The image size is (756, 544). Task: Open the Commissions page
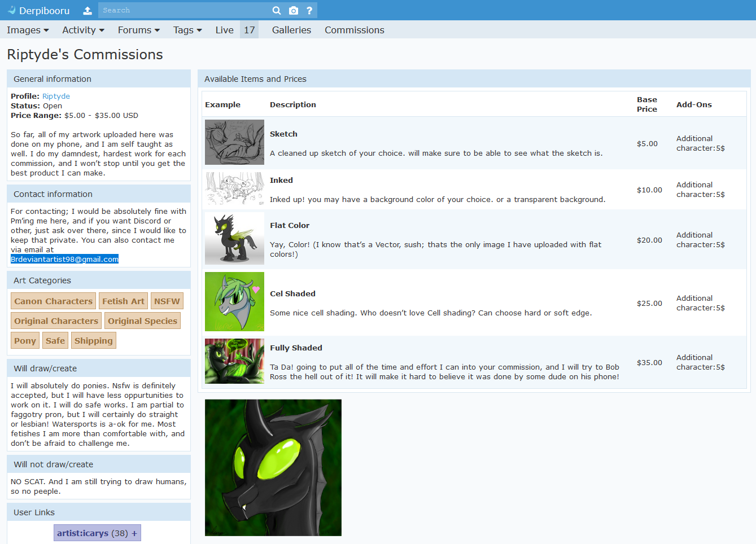(x=355, y=30)
